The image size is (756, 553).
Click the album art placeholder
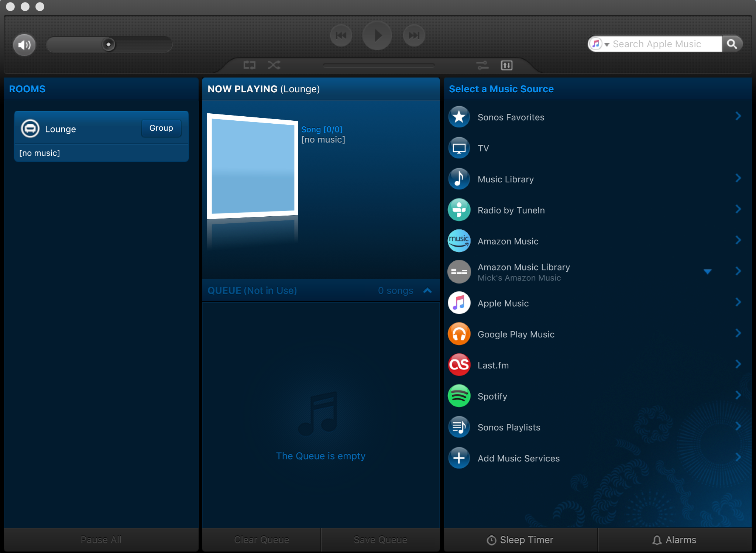pyautogui.click(x=253, y=166)
